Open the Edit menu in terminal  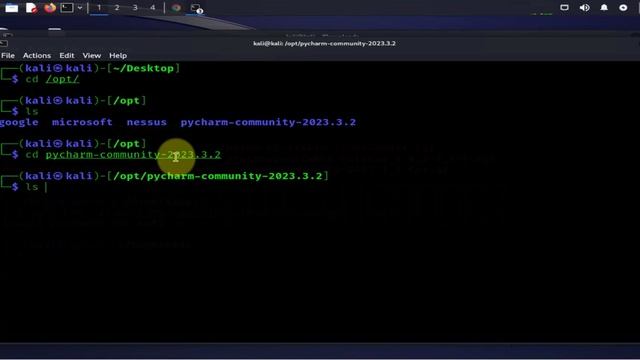(67, 56)
